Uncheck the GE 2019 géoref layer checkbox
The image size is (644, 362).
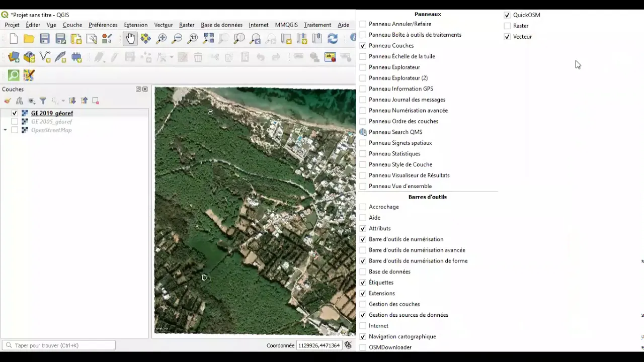(15, 113)
